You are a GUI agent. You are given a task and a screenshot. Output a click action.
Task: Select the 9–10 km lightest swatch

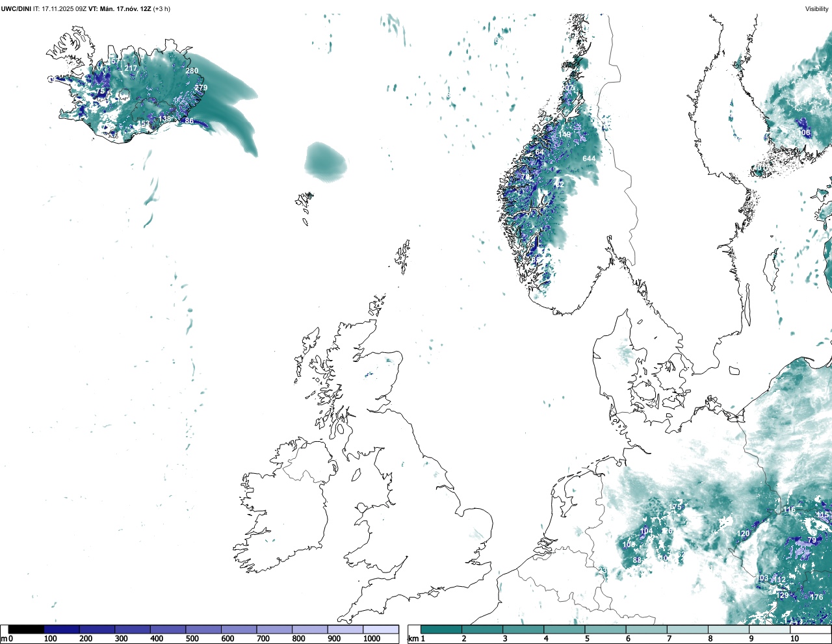point(769,630)
